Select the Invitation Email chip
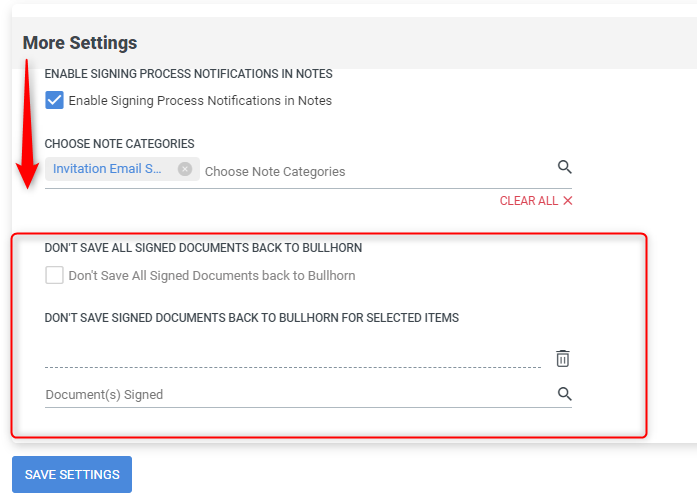This screenshot has width=697, height=501. point(107,169)
